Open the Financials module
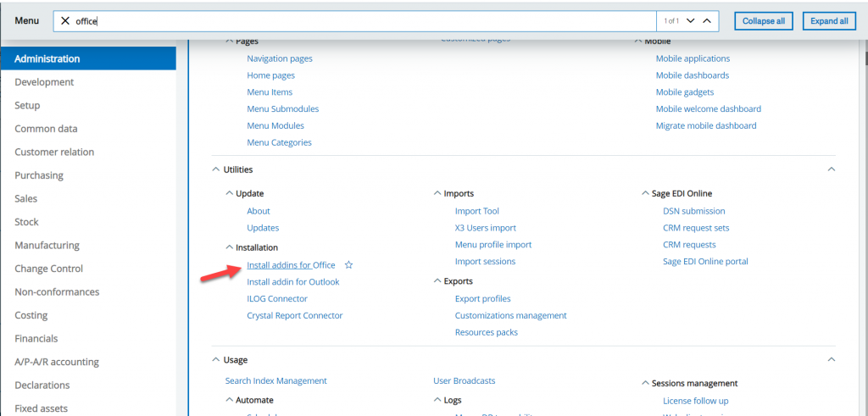 36,338
